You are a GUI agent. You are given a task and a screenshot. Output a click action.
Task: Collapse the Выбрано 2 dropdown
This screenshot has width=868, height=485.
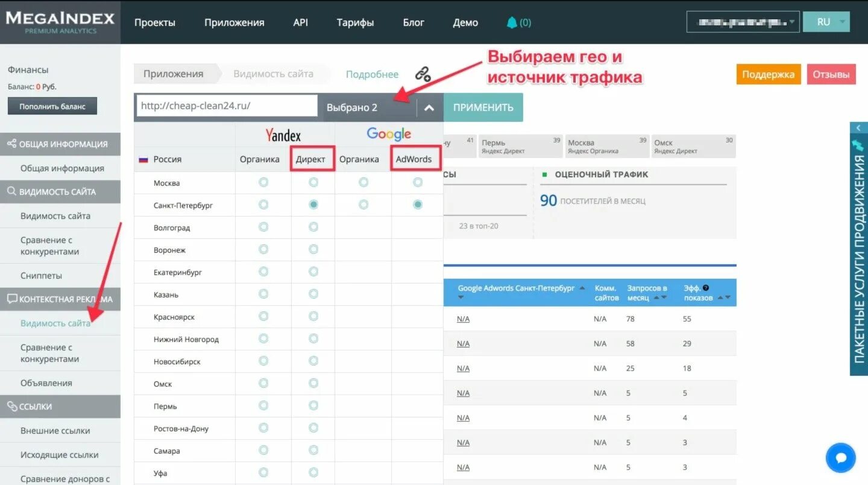[429, 108]
